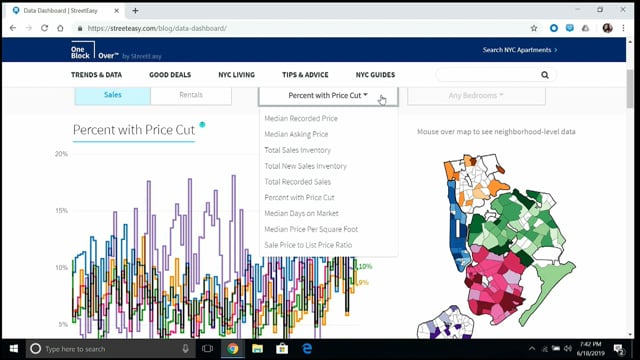This screenshot has width=640, height=360.
Task: Reload the StreetEasy page
Action: click(44, 28)
